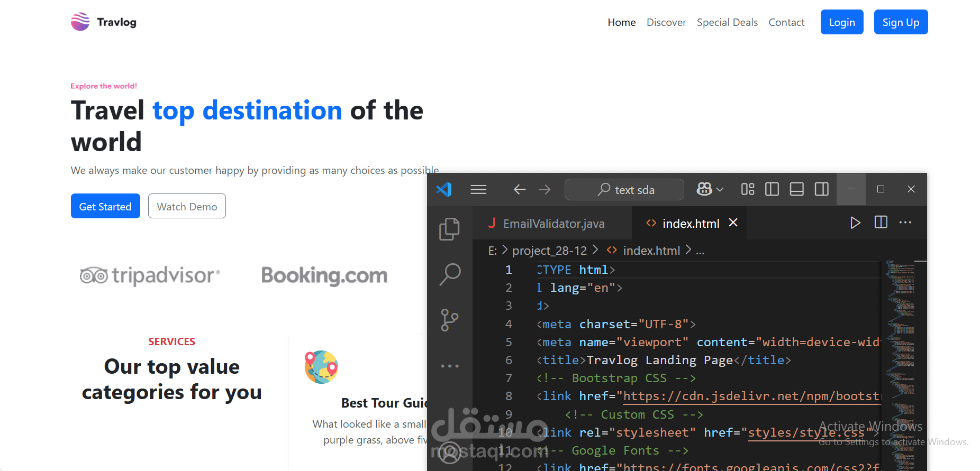This screenshot has height=471, width=980.
Task: Click the Login button on the webpage
Action: [x=842, y=22]
